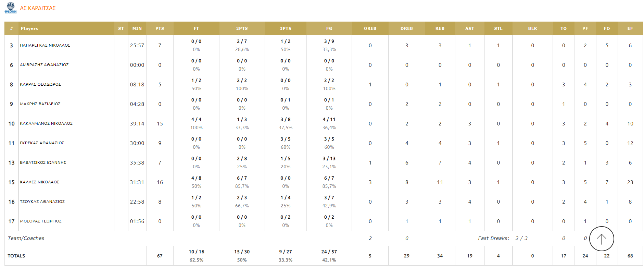Click the Players column header
This screenshot has width=644, height=267.
pos(29,28)
